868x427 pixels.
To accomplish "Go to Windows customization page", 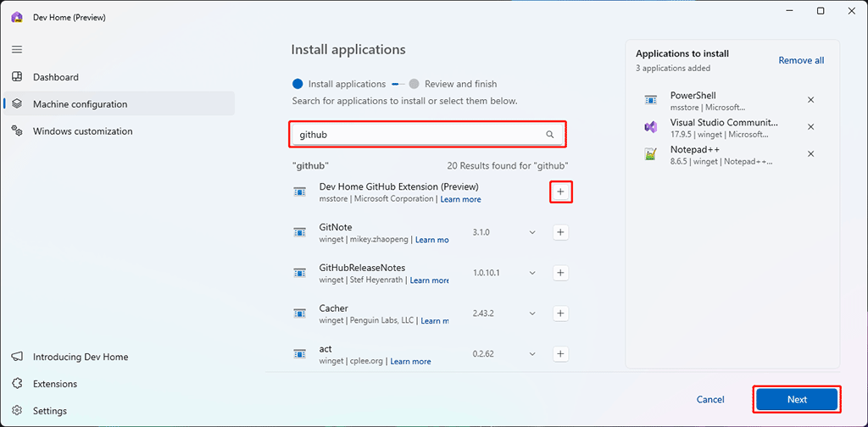I will pyautogui.click(x=82, y=131).
